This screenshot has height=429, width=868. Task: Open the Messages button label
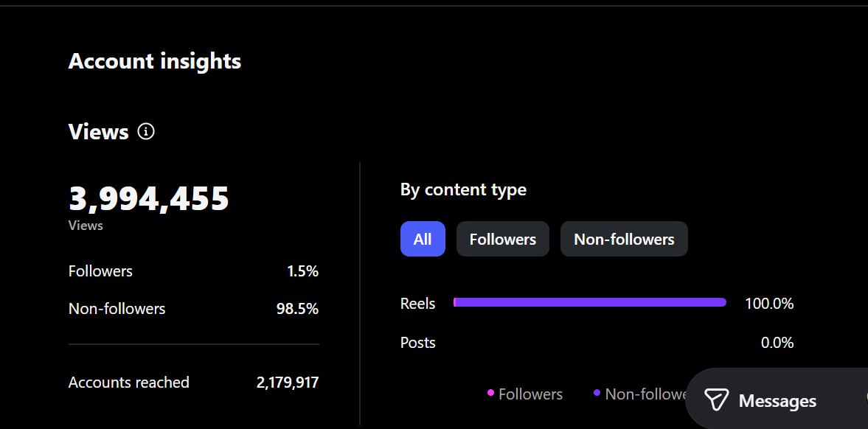(x=777, y=401)
